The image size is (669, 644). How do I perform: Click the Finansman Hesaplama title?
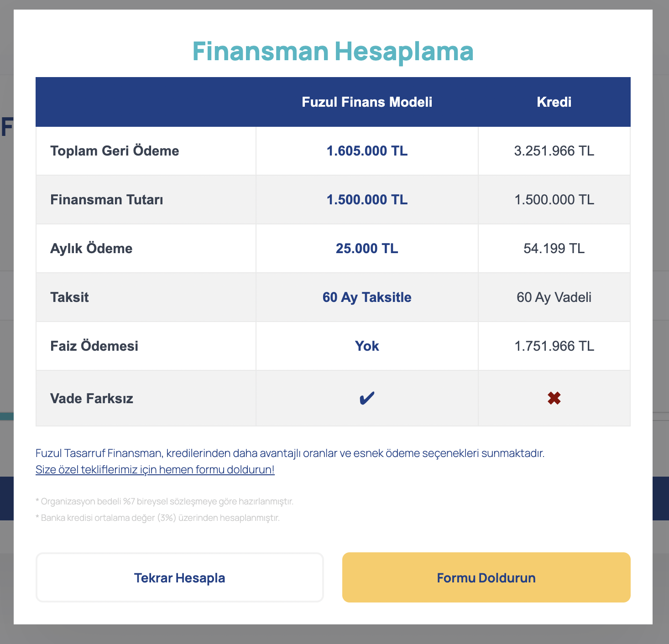[333, 51]
